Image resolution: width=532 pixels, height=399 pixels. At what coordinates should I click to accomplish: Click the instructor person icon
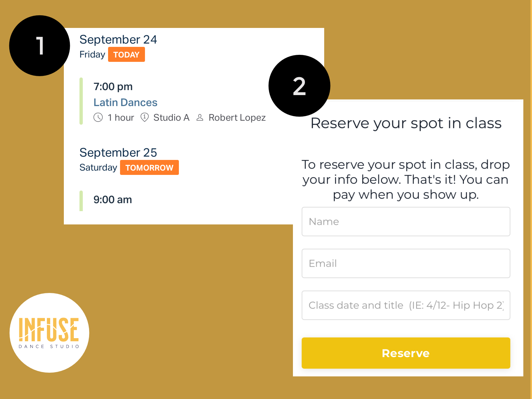200,117
